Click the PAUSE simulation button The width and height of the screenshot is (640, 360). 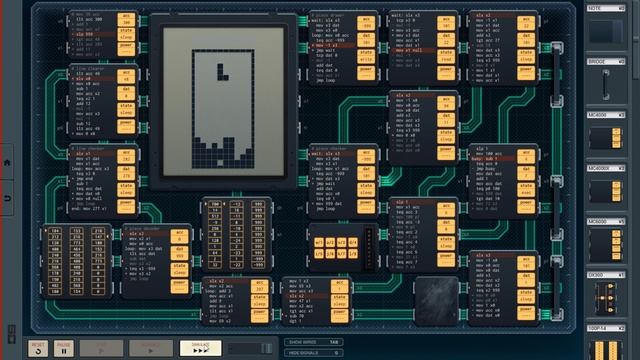tap(64, 348)
